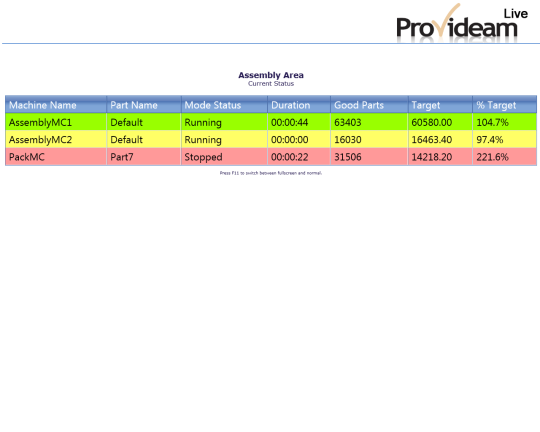The image size is (540, 432).
Task: Select the Assembly Area title
Action: click(x=271, y=75)
